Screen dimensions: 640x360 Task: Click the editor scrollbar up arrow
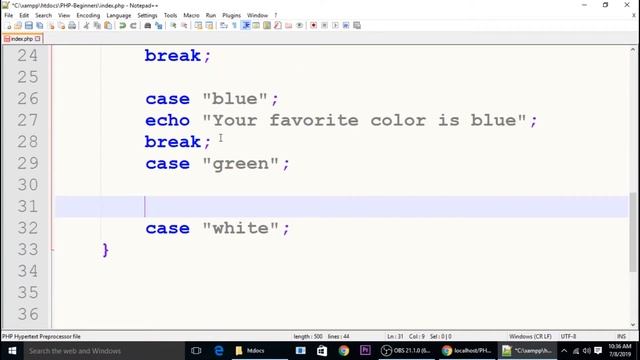(x=633, y=49)
